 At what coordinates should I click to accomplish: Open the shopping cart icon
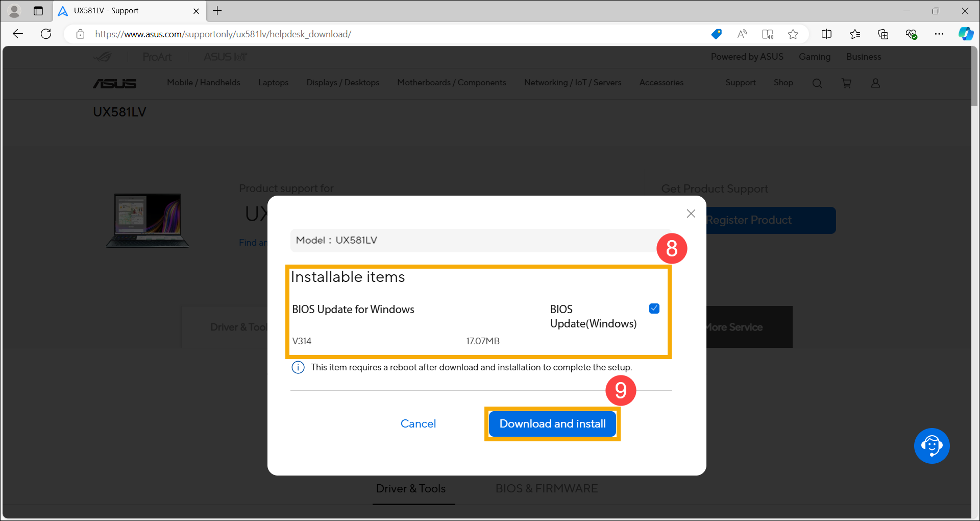pos(846,83)
